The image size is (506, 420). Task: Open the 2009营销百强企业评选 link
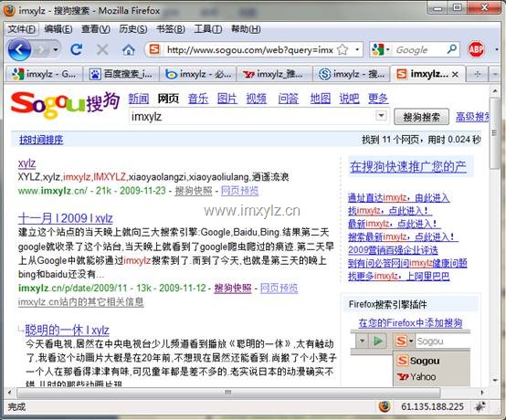pos(393,250)
